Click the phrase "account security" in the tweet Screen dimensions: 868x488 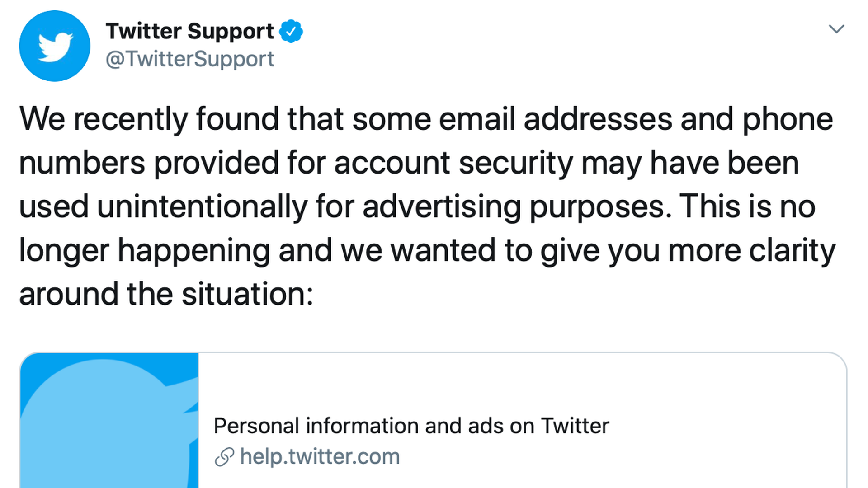453,163
